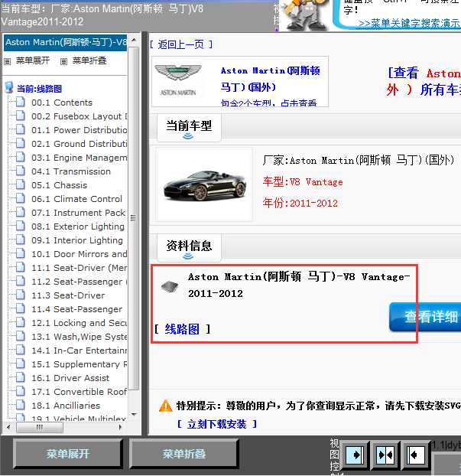Screen dimensions: 461x476
Task: Open 11.2 Seat-Passenger entry
Action: point(80,282)
